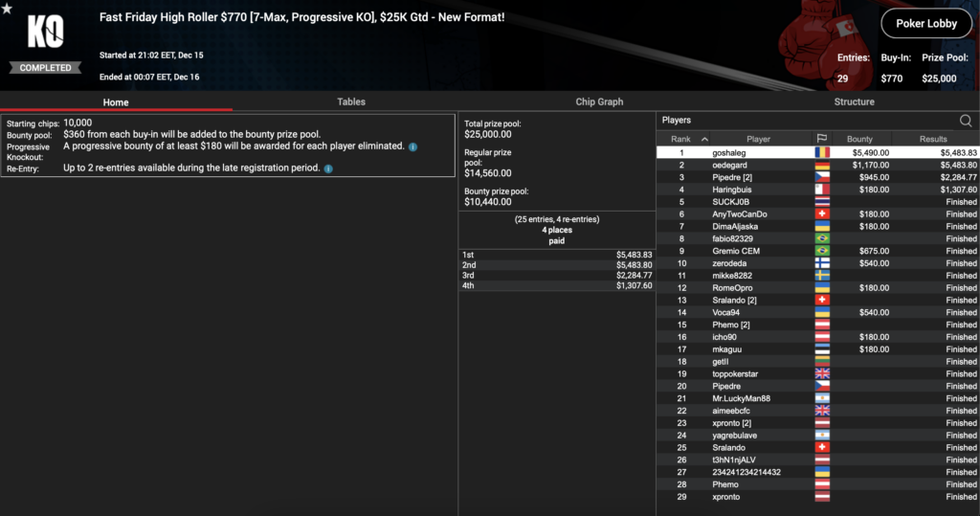This screenshot has width=980, height=516.
Task: Click the flag column header icon
Action: pos(821,139)
